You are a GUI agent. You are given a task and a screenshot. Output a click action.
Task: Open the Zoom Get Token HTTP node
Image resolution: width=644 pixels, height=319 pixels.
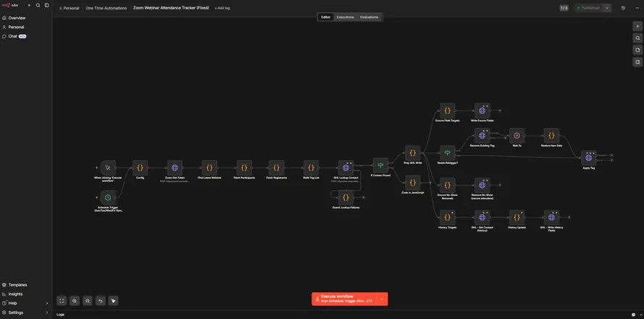click(x=175, y=167)
